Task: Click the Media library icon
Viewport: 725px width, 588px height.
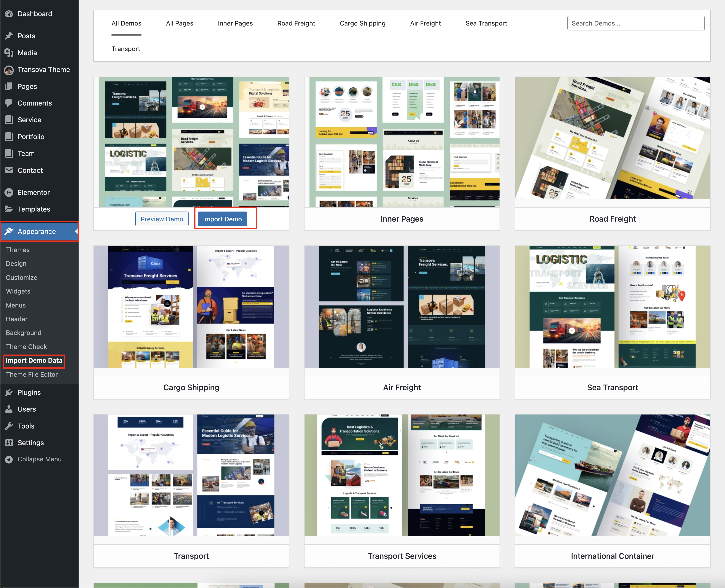Action: coord(9,53)
